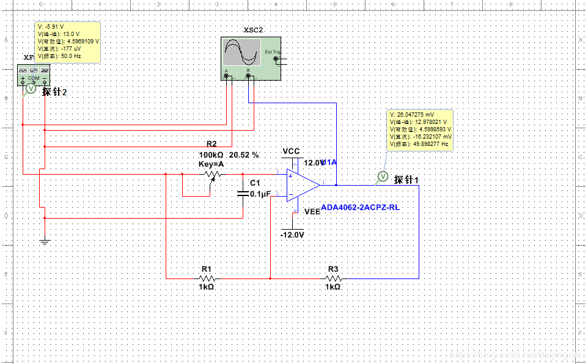This screenshot has width=588, height=364.
Task: Click the U1A reference label
Action: point(329,162)
